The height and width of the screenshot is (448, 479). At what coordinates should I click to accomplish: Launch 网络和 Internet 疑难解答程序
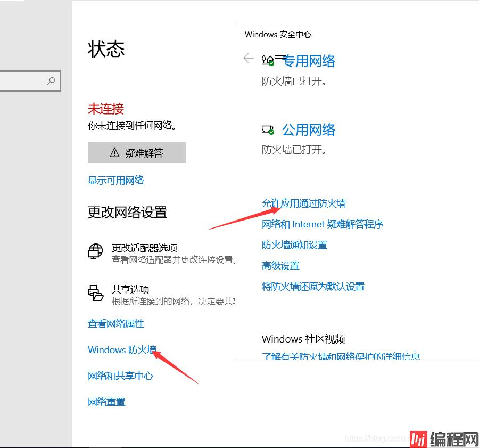click(322, 224)
